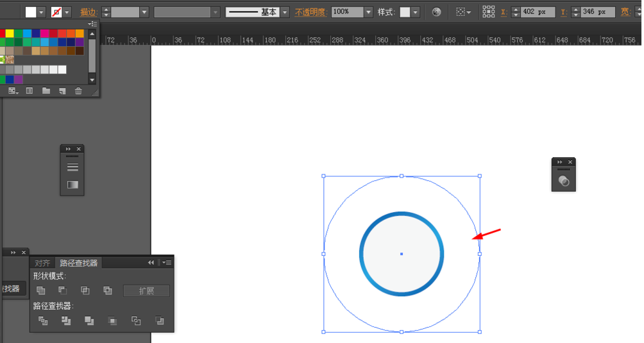Image resolution: width=644 pixels, height=343 pixels.
Task: Adjust the X position stepper
Action: pyautogui.click(x=516, y=12)
